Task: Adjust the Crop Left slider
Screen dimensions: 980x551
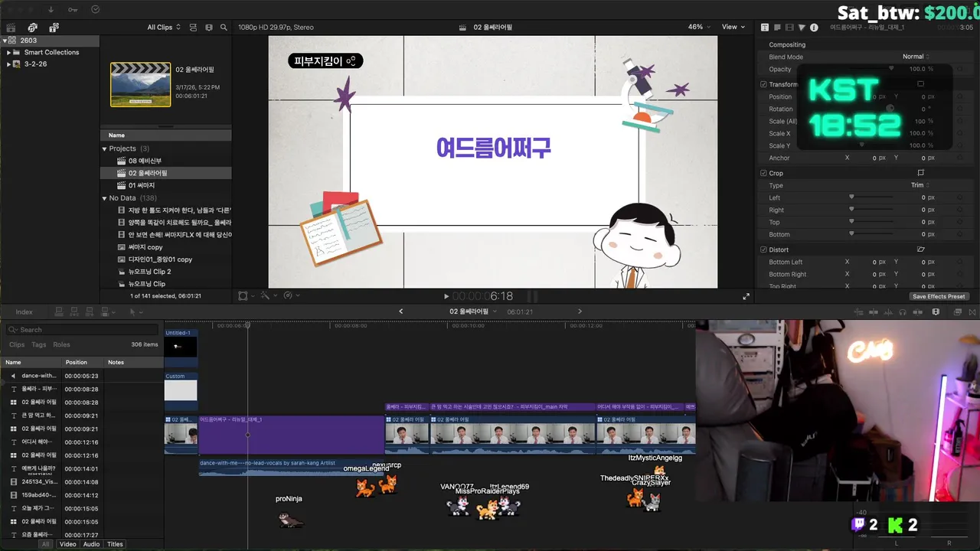Action: coord(871,197)
